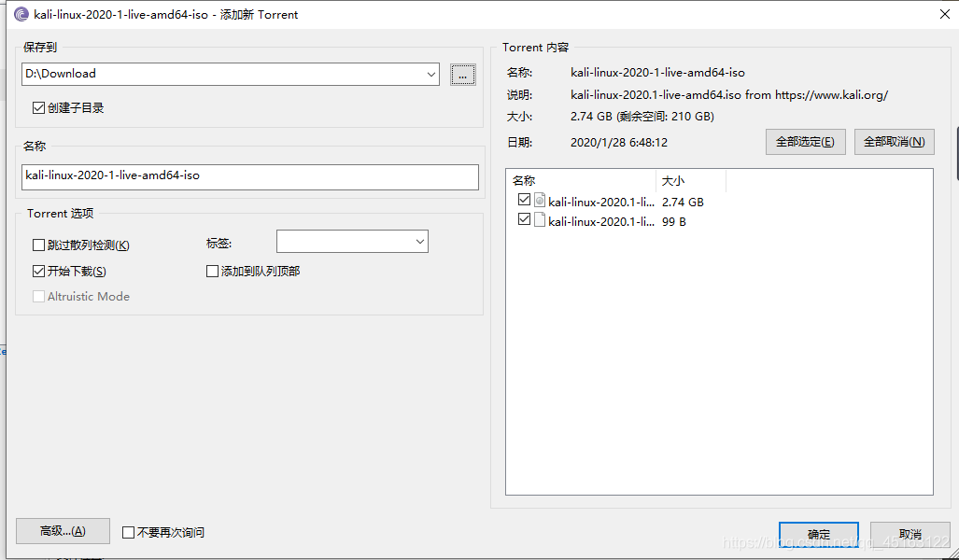Viewport: 959px width, 560px height.
Task: Uncheck the 99 B file checkbox
Action: (x=524, y=218)
